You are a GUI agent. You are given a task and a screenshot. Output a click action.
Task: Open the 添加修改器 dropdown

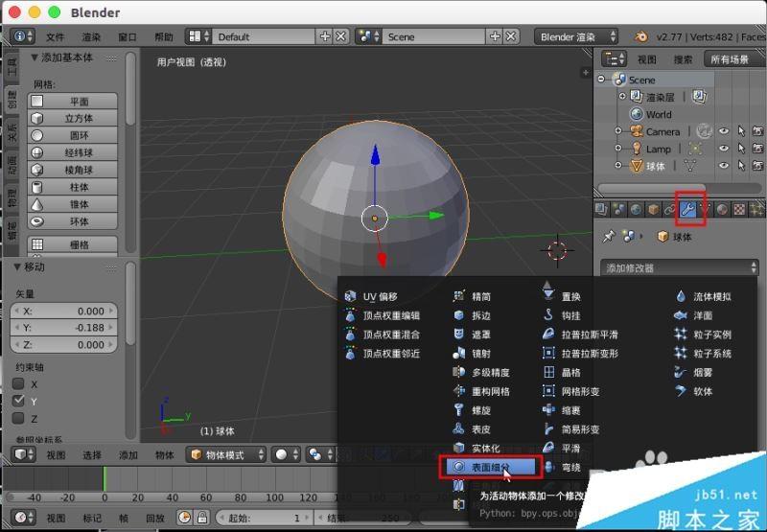pos(679,267)
